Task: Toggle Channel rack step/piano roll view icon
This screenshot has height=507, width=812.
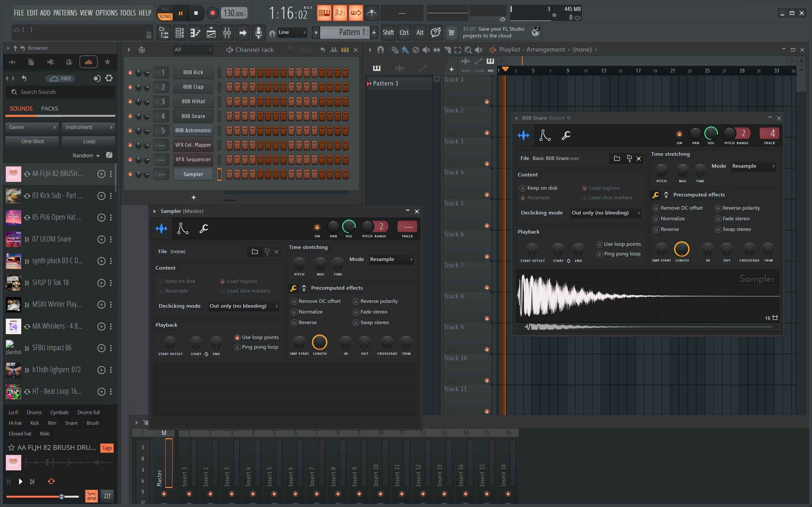Action: [345, 50]
